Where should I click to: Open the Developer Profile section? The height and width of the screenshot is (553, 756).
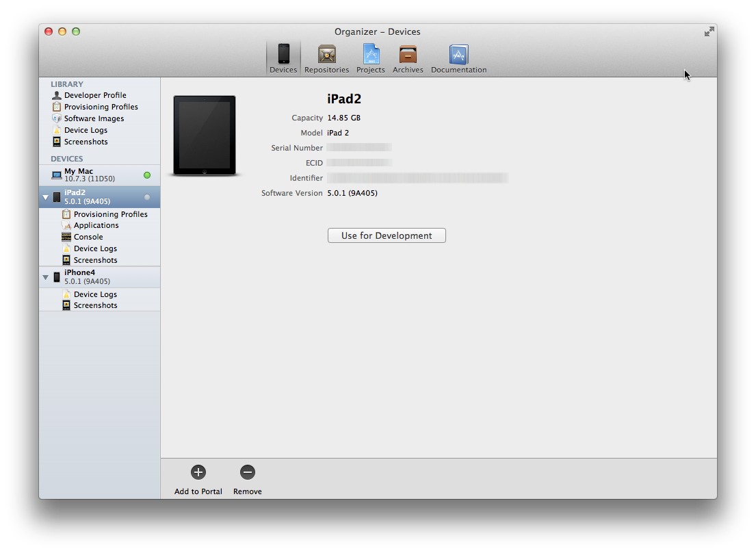coord(94,95)
